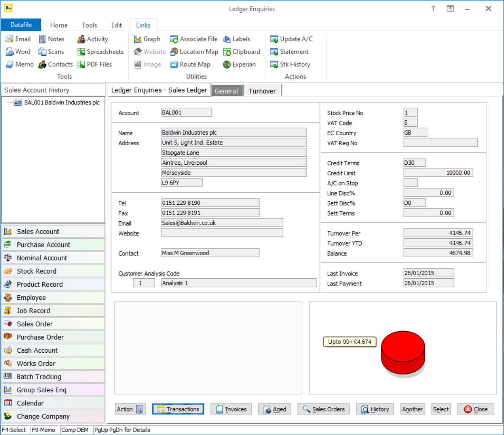
Task: Show the Aged analysis button
Action: 275,409
